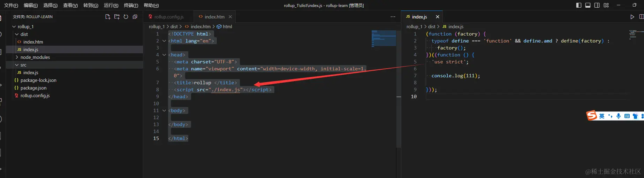Click line number 10 in index.js editor
Screen dimensions: 644x178
tap(414, 96)
